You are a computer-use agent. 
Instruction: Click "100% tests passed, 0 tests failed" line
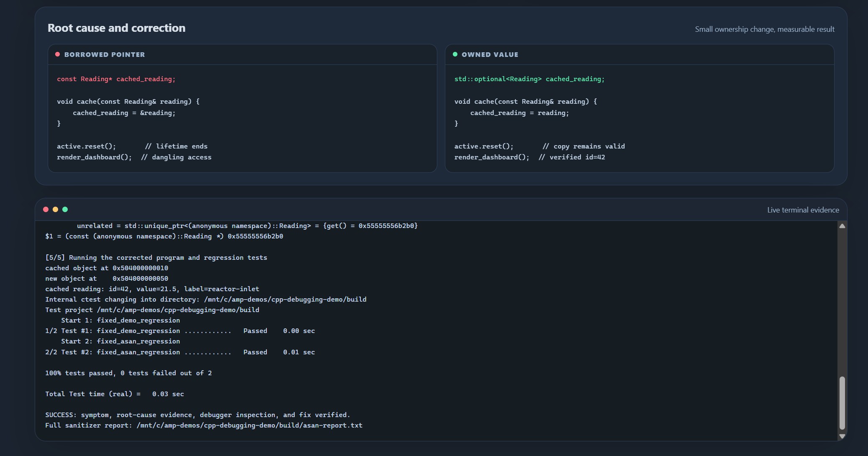click(128, 373)
